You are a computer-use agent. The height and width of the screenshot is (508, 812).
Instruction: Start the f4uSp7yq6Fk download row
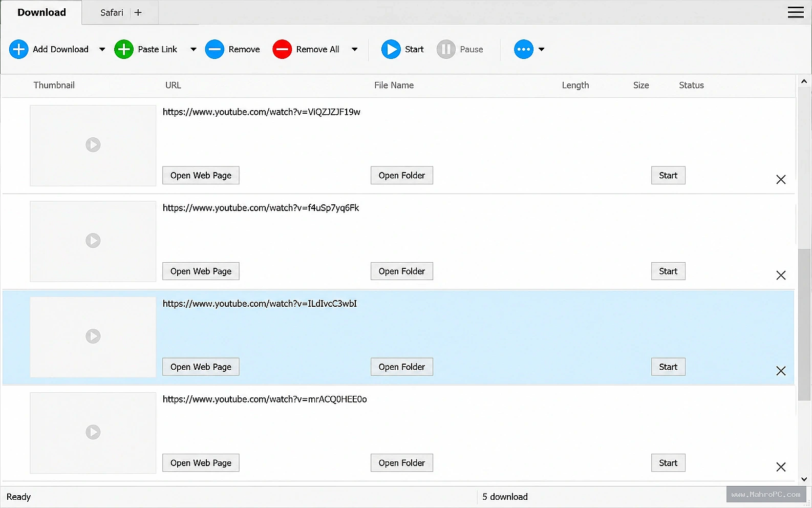(668, 271)
